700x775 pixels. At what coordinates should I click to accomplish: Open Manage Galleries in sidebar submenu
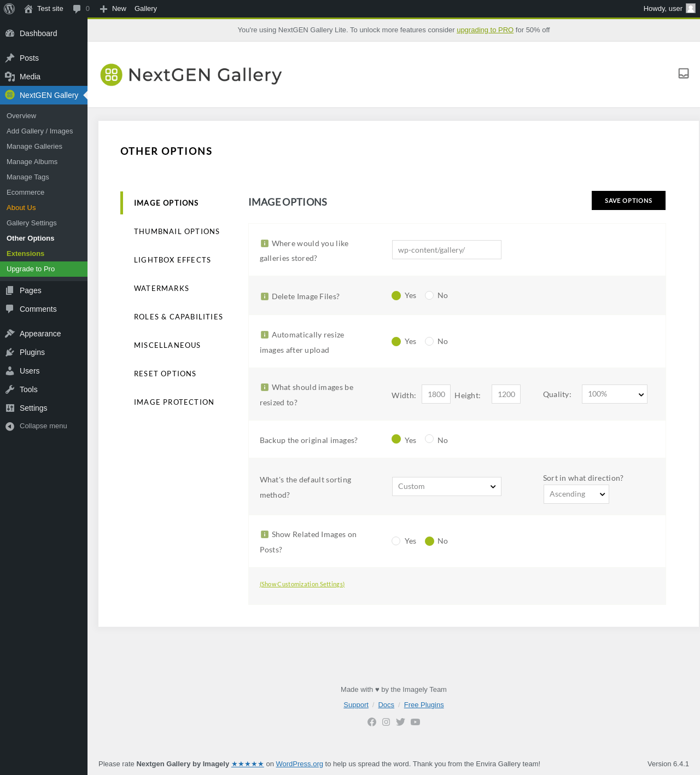34,147
